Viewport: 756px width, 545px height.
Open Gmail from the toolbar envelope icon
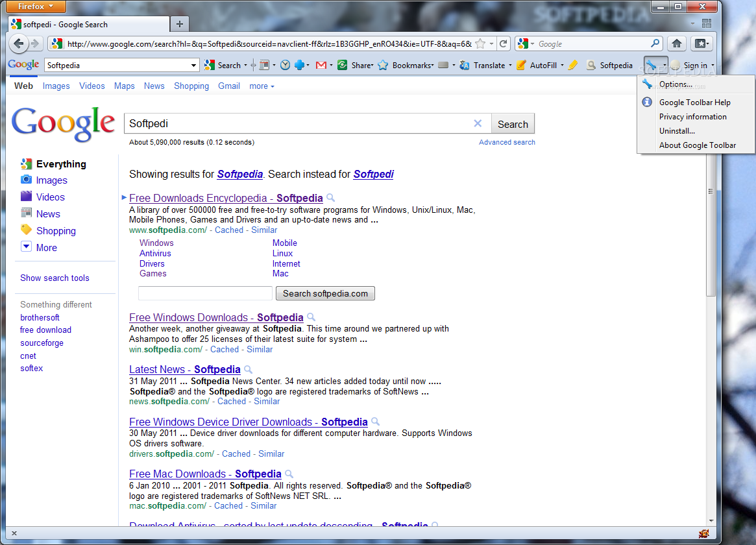(321, 65)
